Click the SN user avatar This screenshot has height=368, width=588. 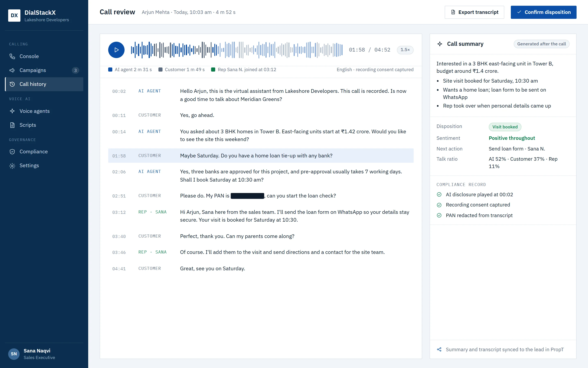coord(14,354)
